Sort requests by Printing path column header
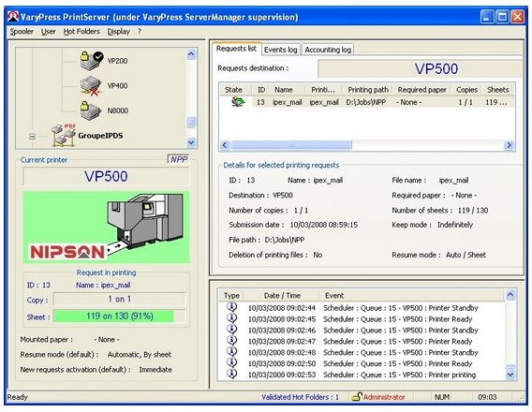Screen dimensions: 532x412 point(368,90)
